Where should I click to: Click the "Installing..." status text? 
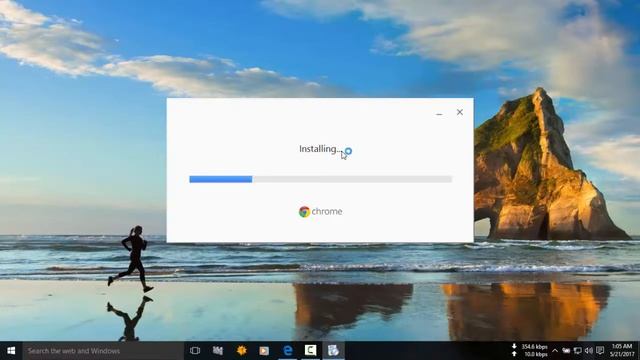tap(320, 149)
